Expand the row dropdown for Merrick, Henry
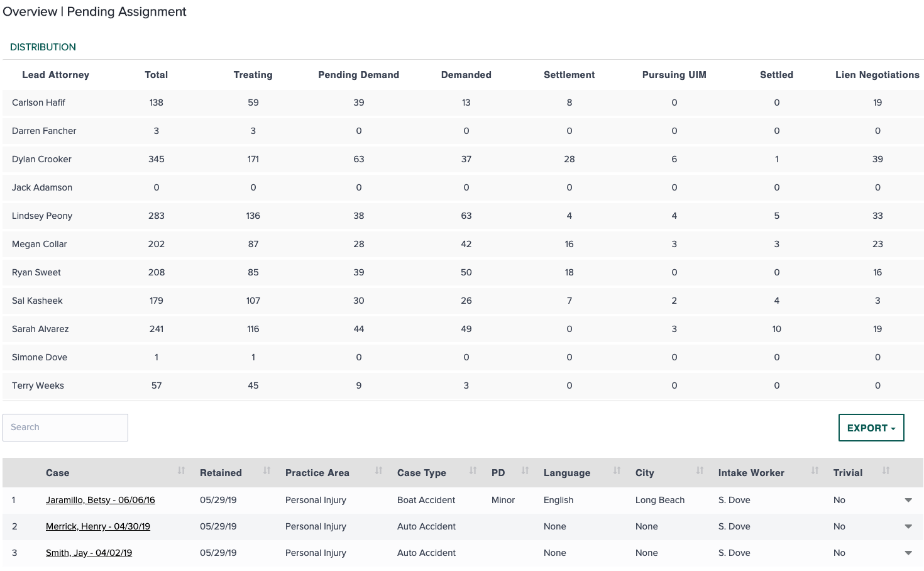924x571 pixels. [x=908, y=527]
